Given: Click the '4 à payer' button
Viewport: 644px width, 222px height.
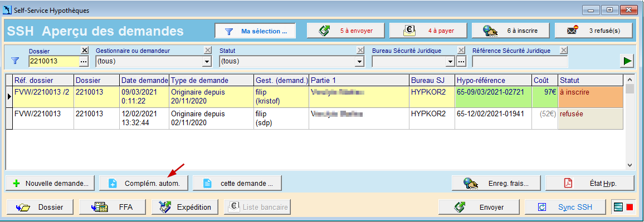Looking at the screenshot, I should (x=428, y=31).
